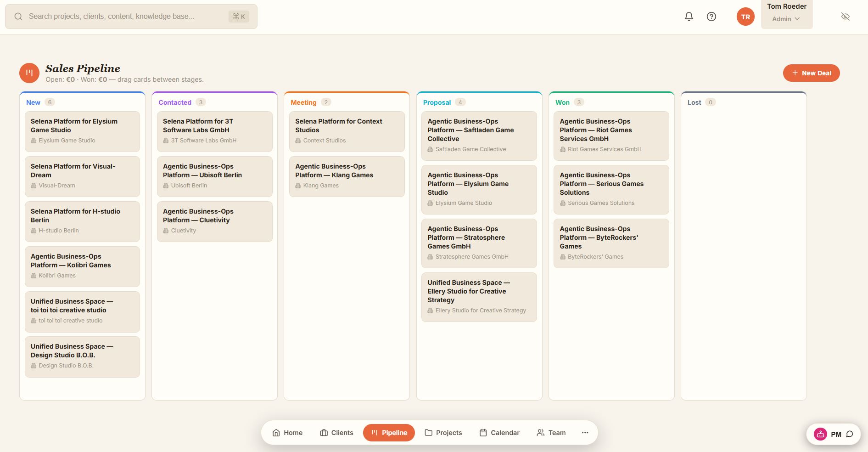The height and width of the screenshot is (452, 868).
Task: Go to Home in bottom navigation
Action: click(x=287, y=433)
